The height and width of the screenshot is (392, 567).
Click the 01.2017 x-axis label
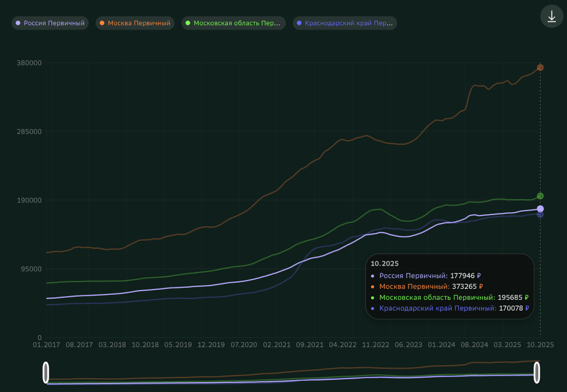(x=46, y=345)
